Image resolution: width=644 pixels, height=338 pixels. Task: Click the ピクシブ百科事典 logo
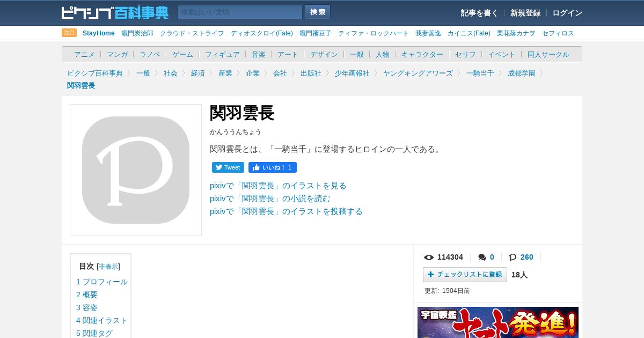[x=115, y=12]
